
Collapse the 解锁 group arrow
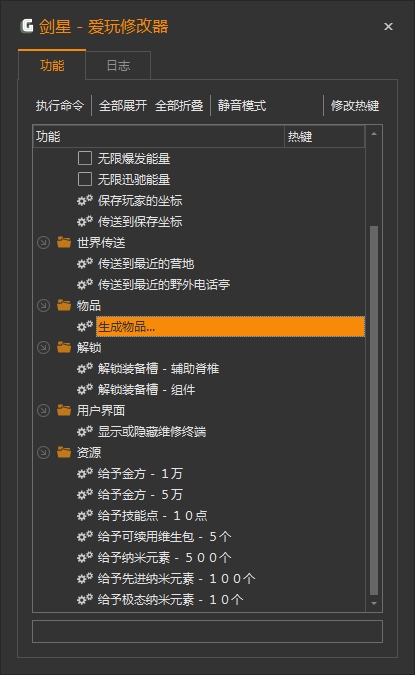[x=43, y=347]
